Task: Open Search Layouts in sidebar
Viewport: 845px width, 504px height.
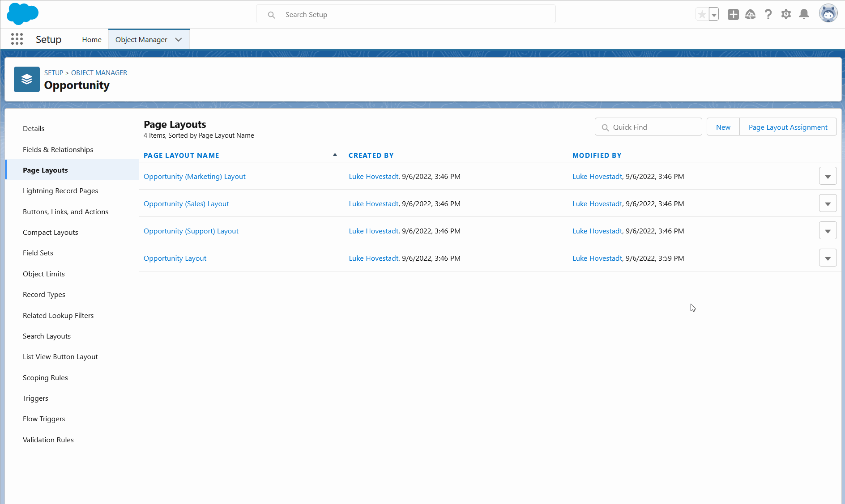Action: click(x=47, y=336)
